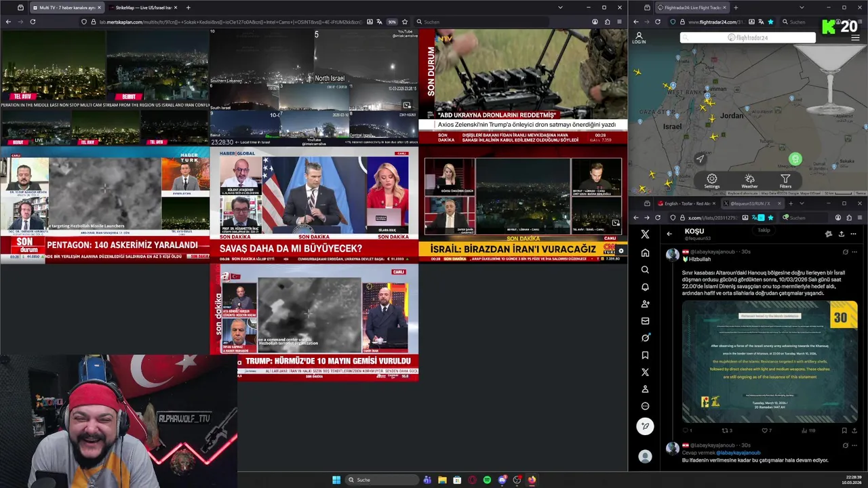Click the 90% zoom level indicator
This screenshot has width=868, height=488.
pyautogui.click(x=392, y=22)
